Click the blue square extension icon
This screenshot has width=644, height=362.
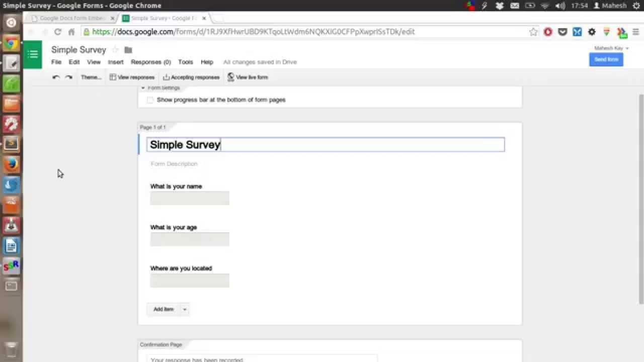click(x=577, y=32)
